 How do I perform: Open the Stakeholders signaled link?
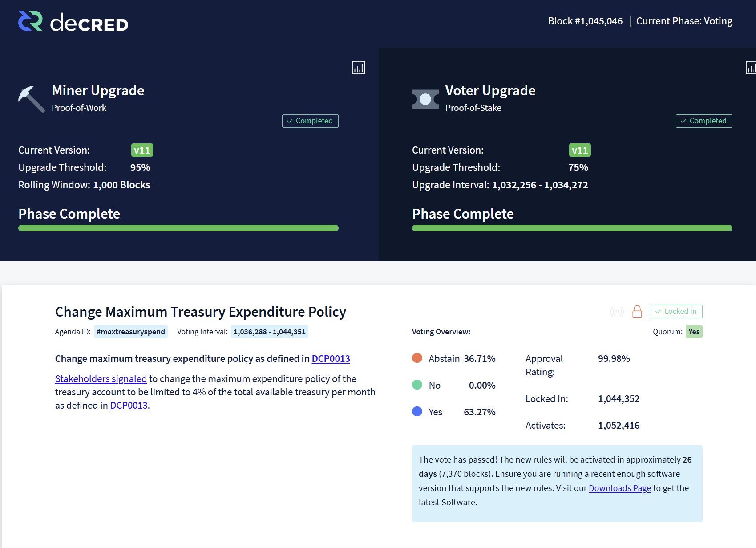point(101,379)
